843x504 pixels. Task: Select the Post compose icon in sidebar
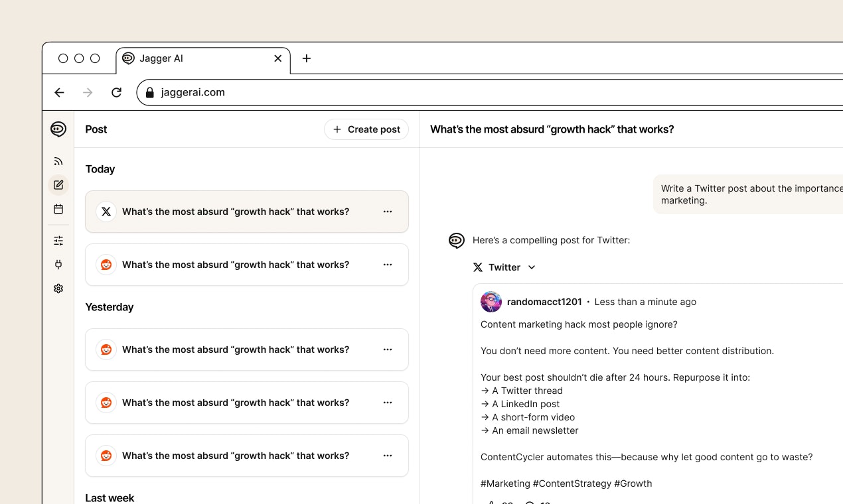point(58,185)
